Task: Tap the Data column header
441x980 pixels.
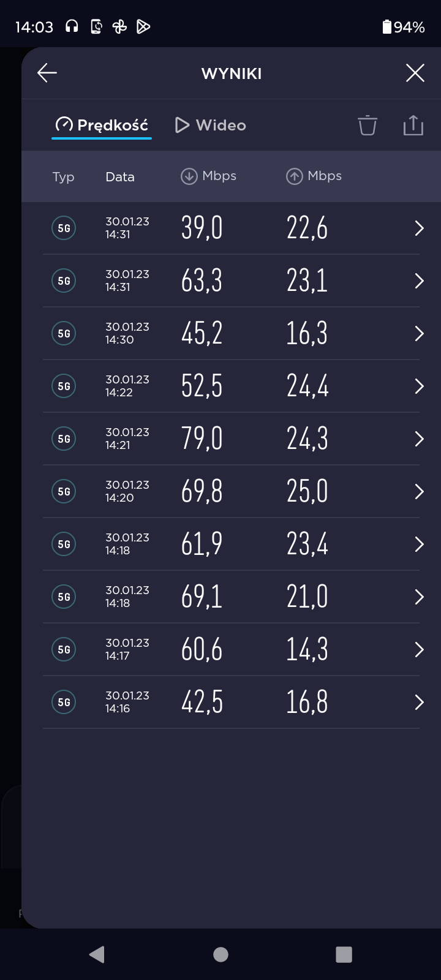Action: pyautogui.click(x=119, y=177)
